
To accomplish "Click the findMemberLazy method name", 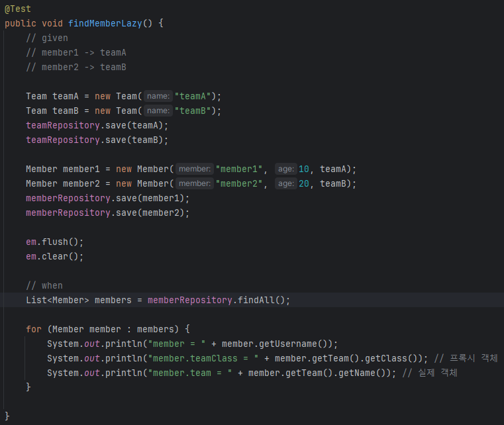I will click(105, 23).
